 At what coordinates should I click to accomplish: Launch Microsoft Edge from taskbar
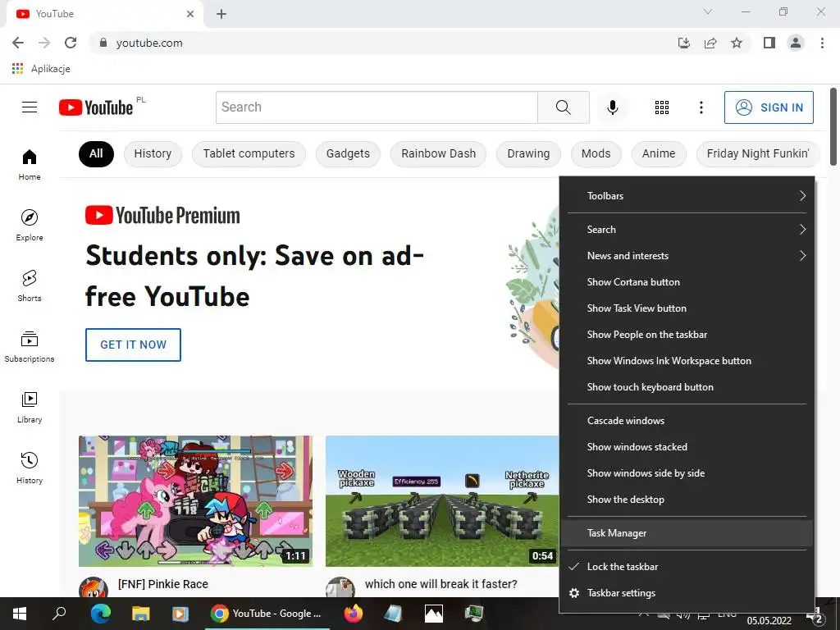(100, 614)
